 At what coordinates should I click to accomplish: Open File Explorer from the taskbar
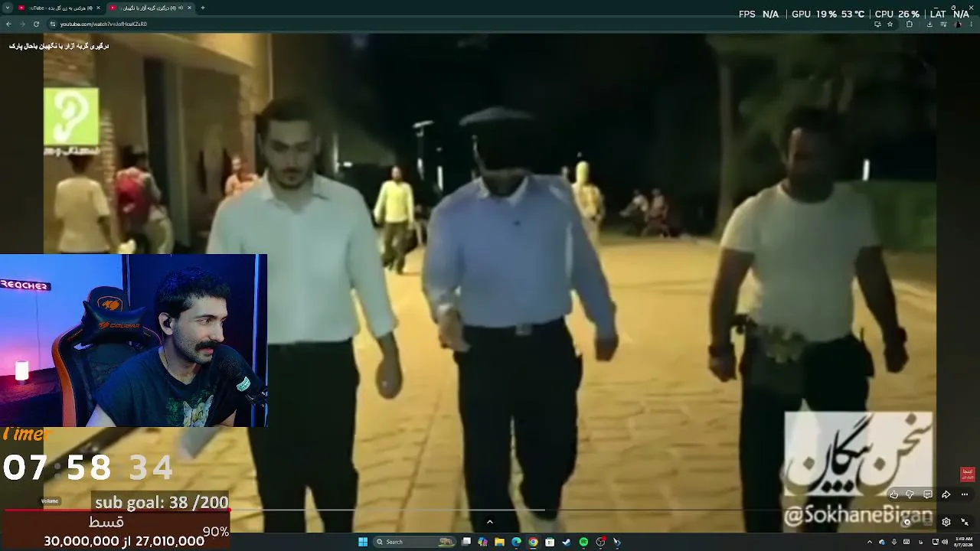click(x=499, y=542)
